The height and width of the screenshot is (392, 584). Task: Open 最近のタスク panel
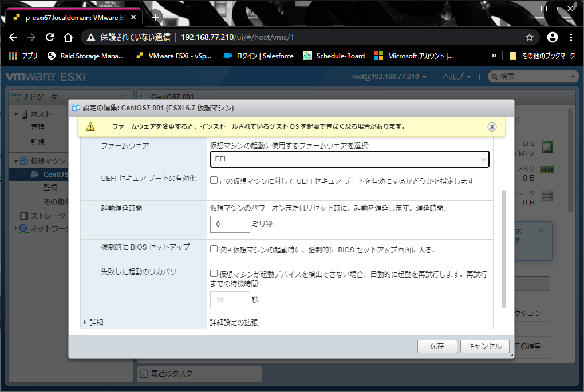(x=200, y=374)
